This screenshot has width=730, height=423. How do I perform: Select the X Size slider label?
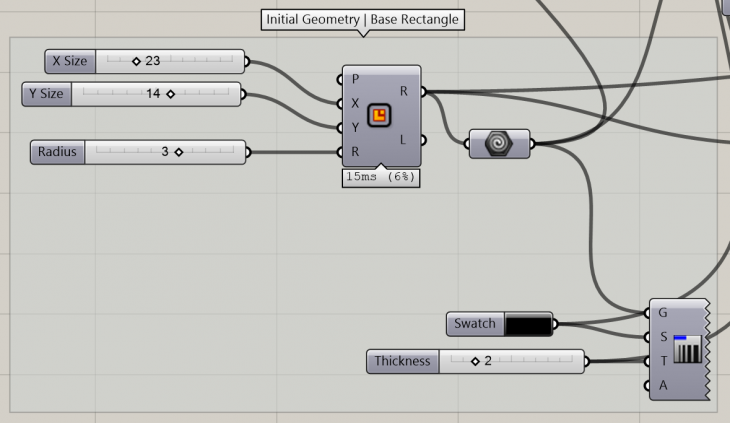pos(70,61)
